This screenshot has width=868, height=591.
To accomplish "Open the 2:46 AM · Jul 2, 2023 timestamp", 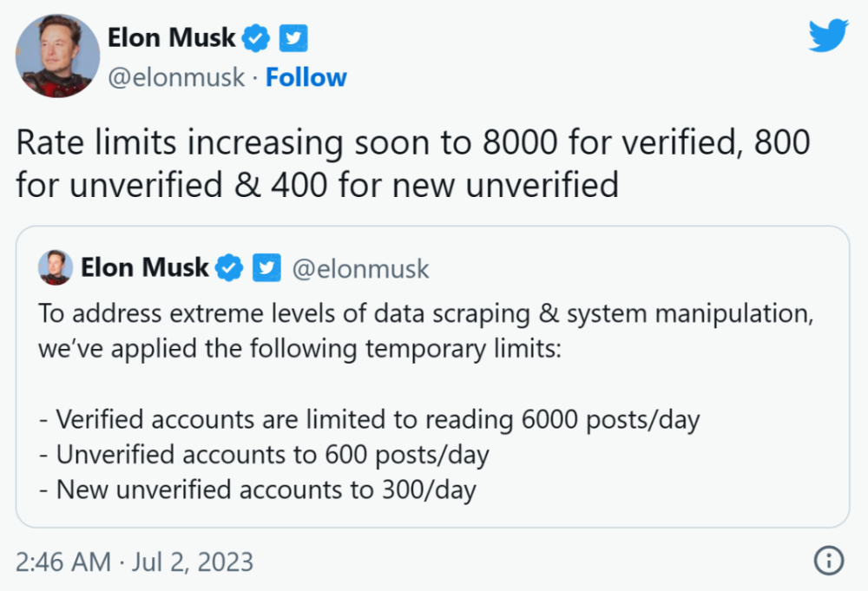I will tap(135, 561).
